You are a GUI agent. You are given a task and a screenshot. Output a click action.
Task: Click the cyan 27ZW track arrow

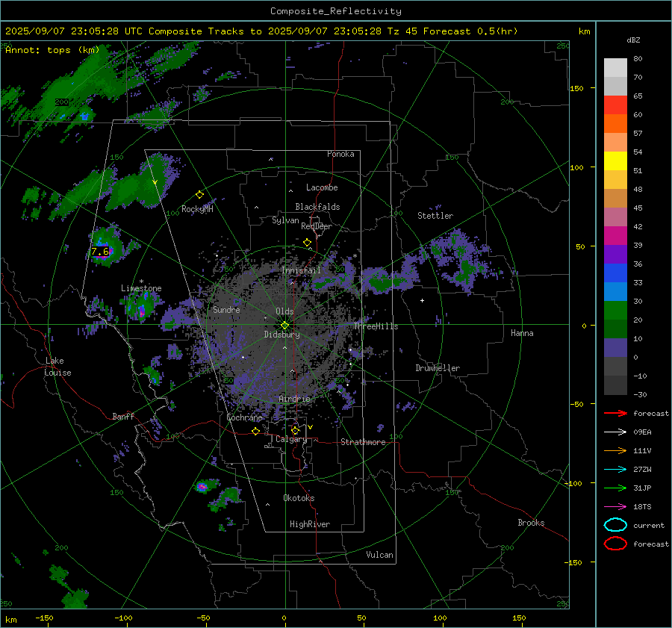coord(615,470)
